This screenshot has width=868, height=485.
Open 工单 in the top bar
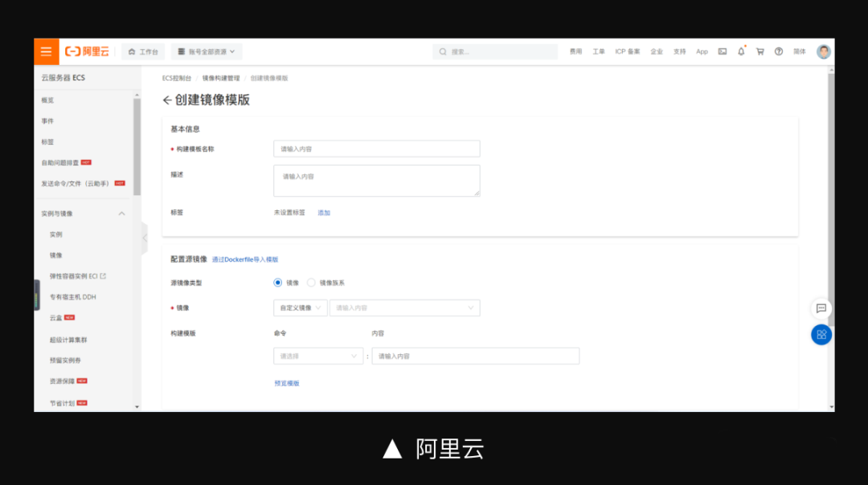coord(599,51)
